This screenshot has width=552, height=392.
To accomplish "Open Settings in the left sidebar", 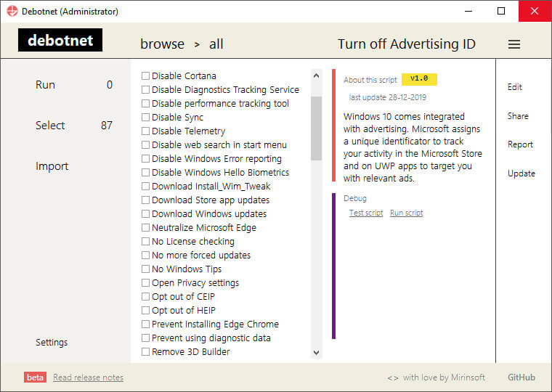I will point(52,343).
